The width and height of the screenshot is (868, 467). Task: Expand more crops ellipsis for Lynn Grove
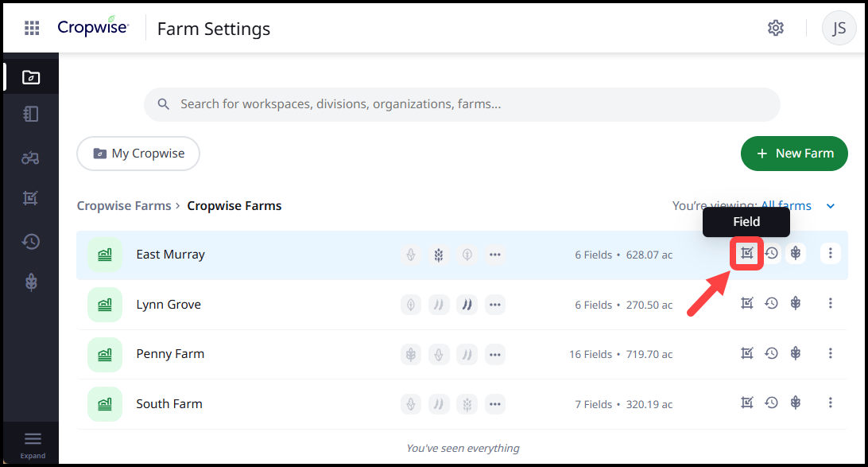[495, 304]
